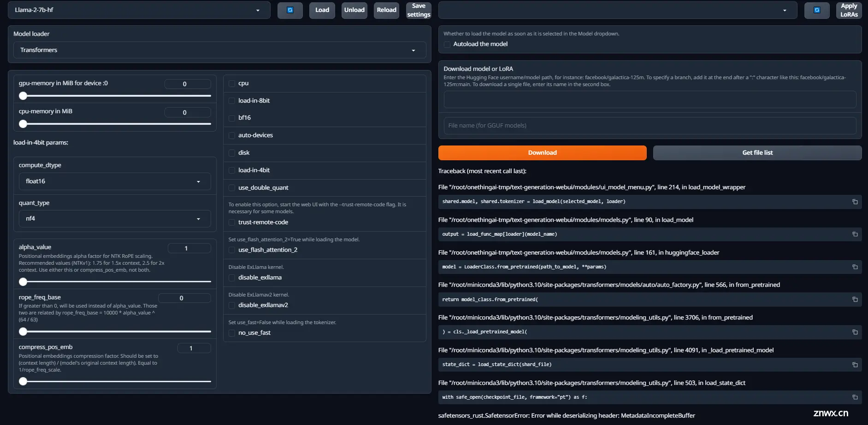Viewport: 868px width, 425px height.
Task: Expand the compute_dtype float16 dropdown
Action: point(115,181)
